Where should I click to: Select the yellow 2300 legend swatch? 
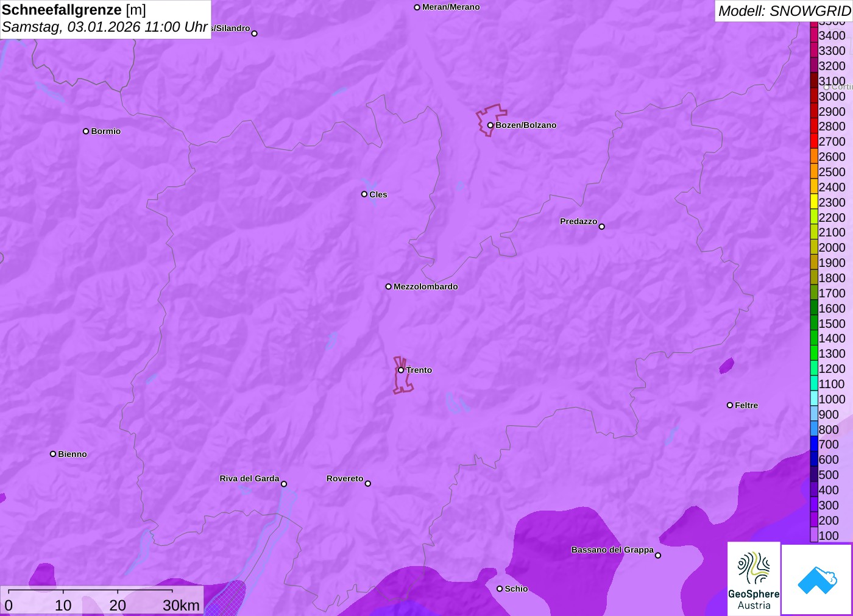tap(814, 202)
